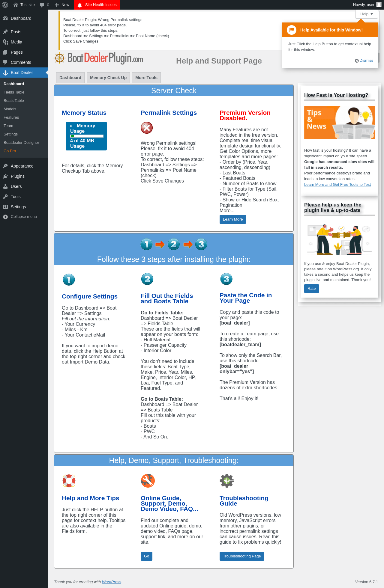Open the Plugins menu

pyautogui.click(x=24, y=176)
